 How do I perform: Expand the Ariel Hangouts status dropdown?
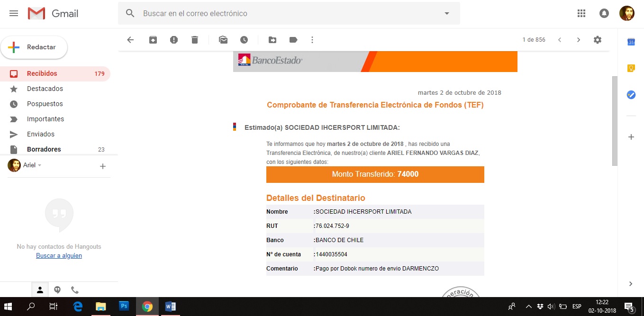click(40, 165)
